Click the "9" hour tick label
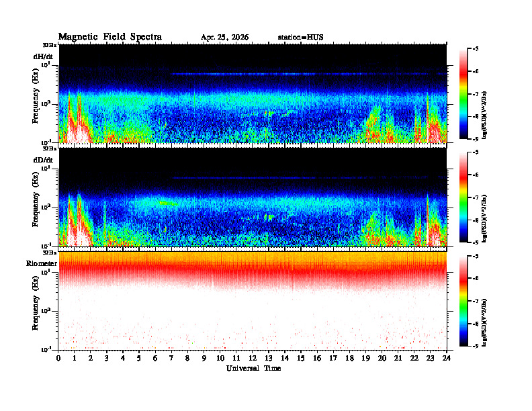Screen dimensions: 532x411 pos(204,358)
